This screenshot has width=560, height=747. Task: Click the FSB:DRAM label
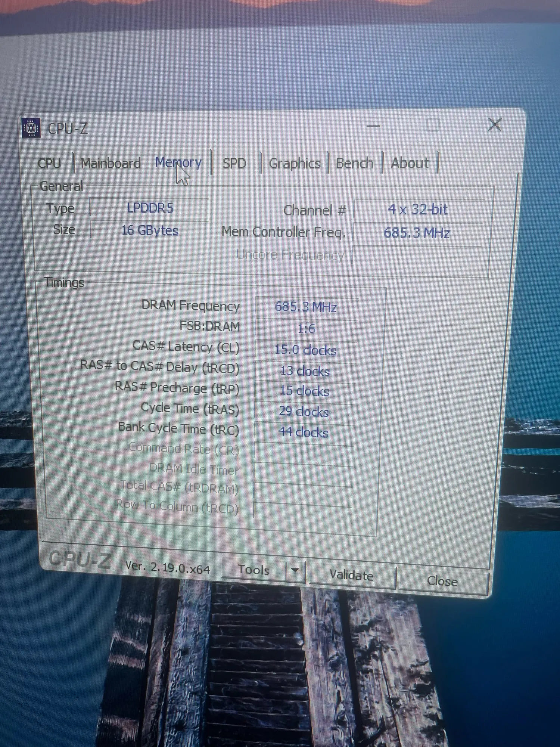click(x=209, y=326)
